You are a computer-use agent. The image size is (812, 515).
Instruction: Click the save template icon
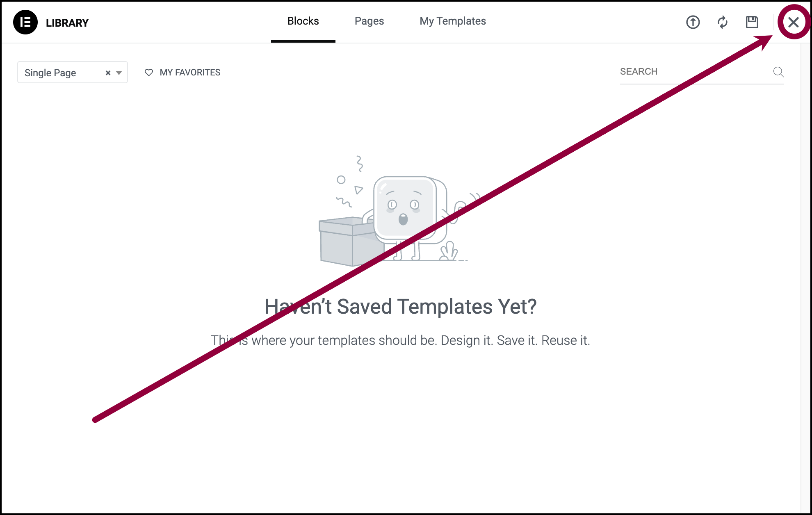(752, 23)
